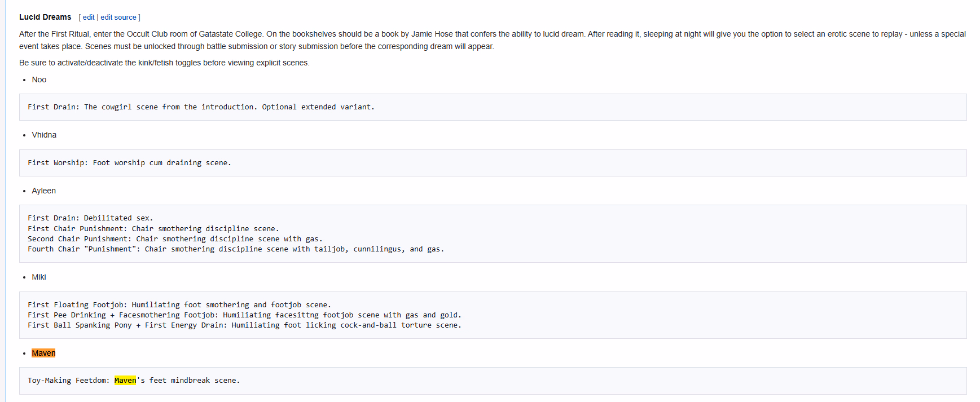Screen dimensions: 980x402
Task: Click the sentence about kink/fetish toggles
Action: [164, 63]
